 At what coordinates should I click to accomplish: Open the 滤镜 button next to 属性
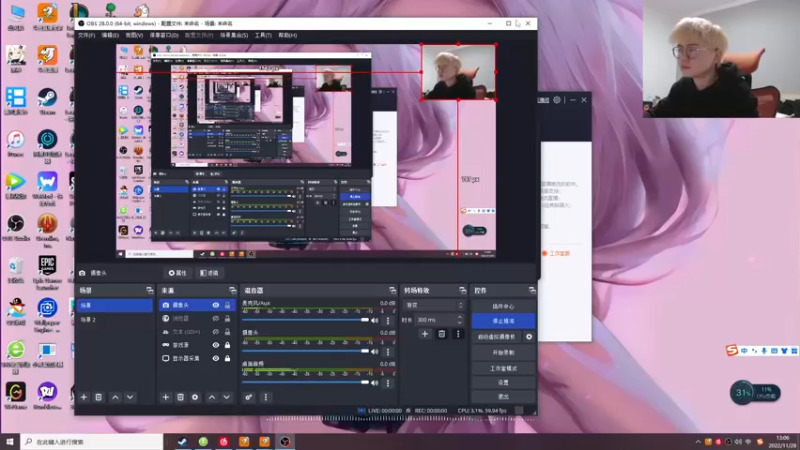coord(209,273)
